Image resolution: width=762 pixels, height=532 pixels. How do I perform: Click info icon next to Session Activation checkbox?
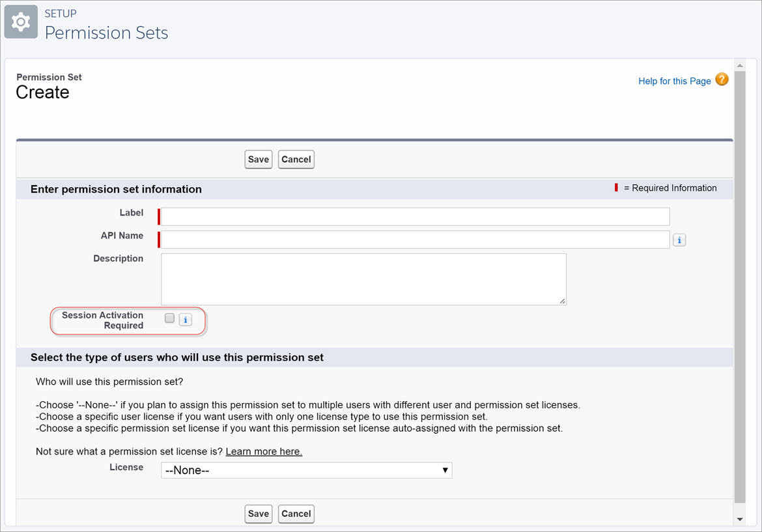click(x=185, y=320)
